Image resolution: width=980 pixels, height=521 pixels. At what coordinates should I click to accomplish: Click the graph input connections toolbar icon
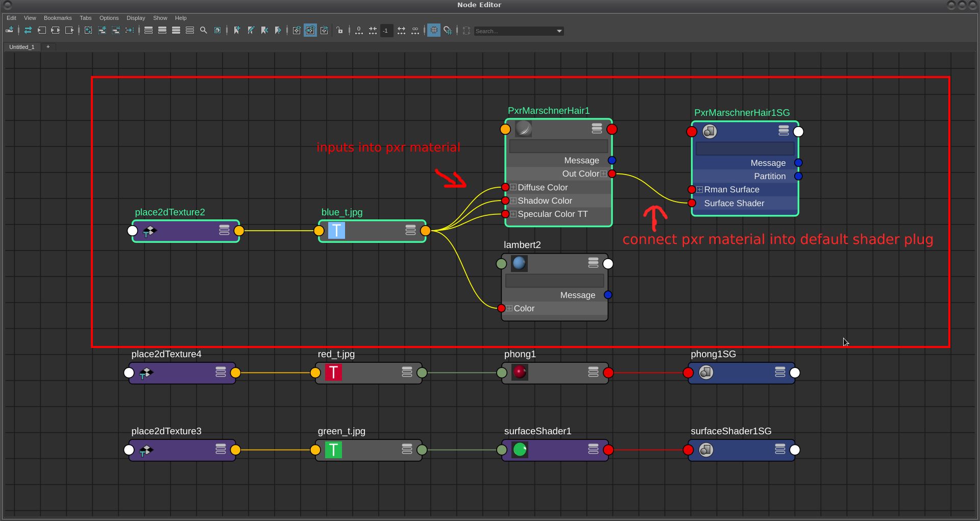(42, 30)
